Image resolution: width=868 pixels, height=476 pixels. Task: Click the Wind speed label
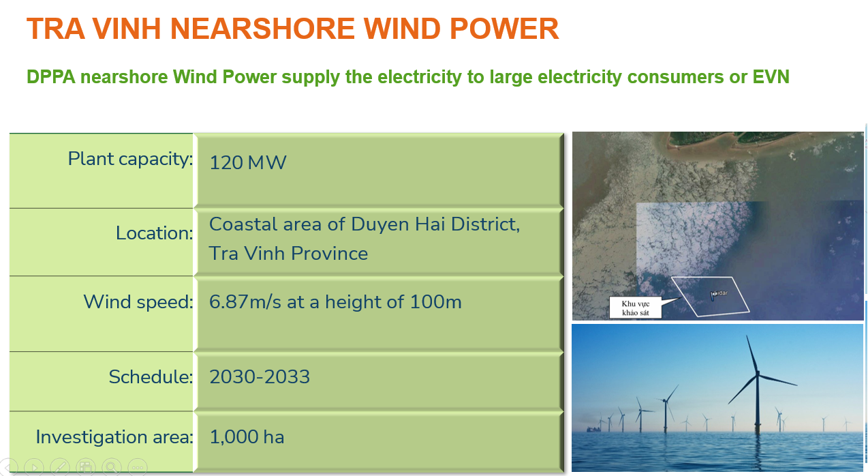[138, 302]
